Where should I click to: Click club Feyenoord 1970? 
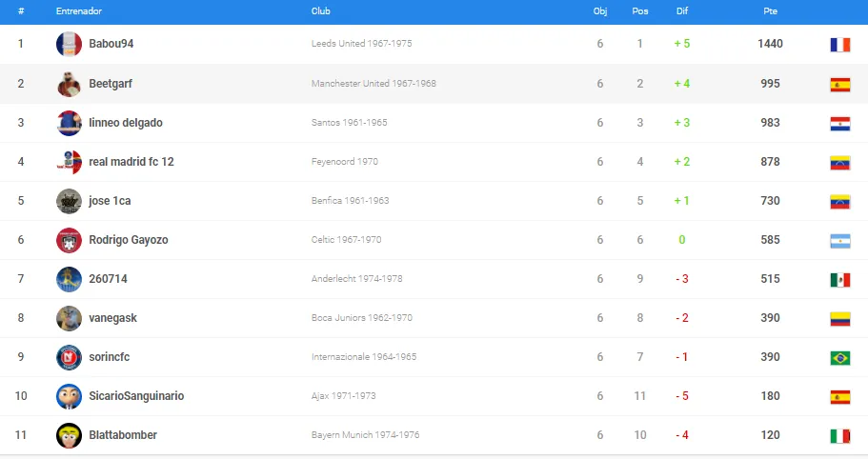coord(344,162)
